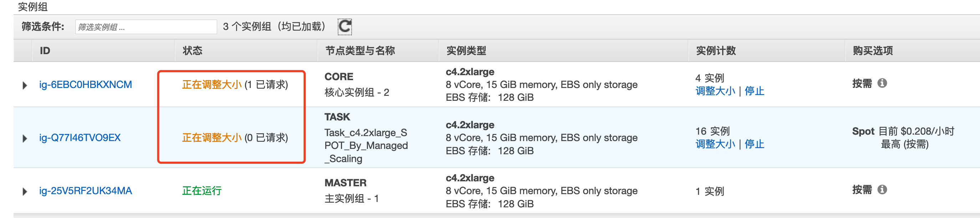Sort by the 购买选项 column header
This screenshot has width=980, height=218.
pos(872,51)
